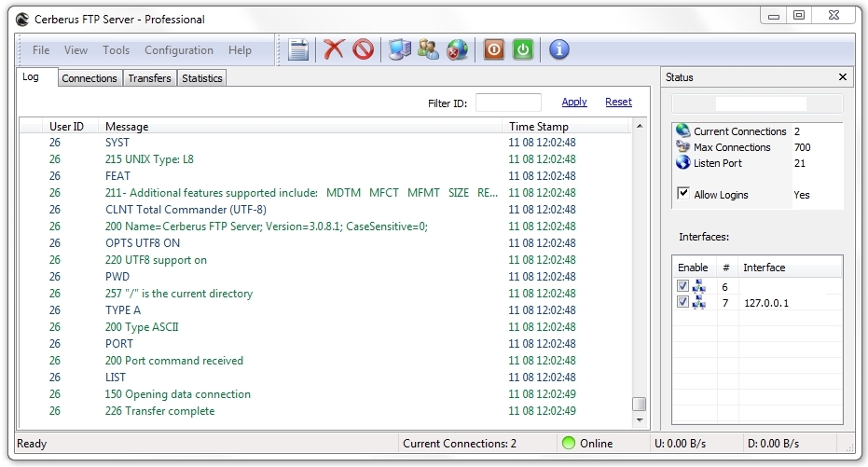The width and height of the screenshot is (868, 467).
Task: Toggle the Allow Logins checkbox
Action: (x=683, y=193)
